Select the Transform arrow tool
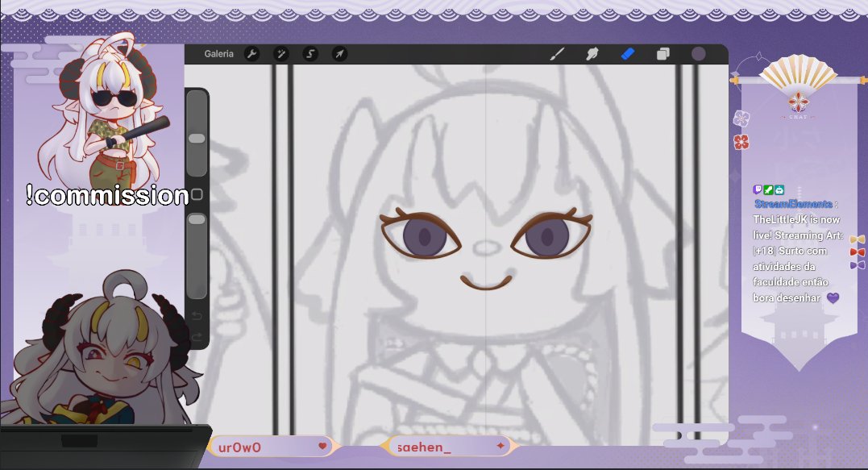 point(339,54)
